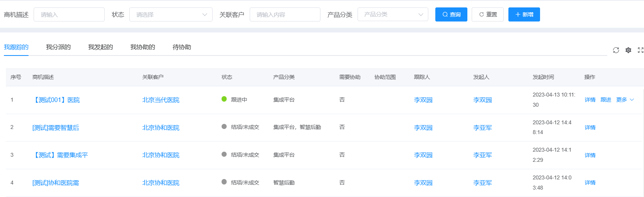Screen dimensions: 644x197
Task: Click 李亚军 initiator in row 4
Action: (x=482, y=183)
